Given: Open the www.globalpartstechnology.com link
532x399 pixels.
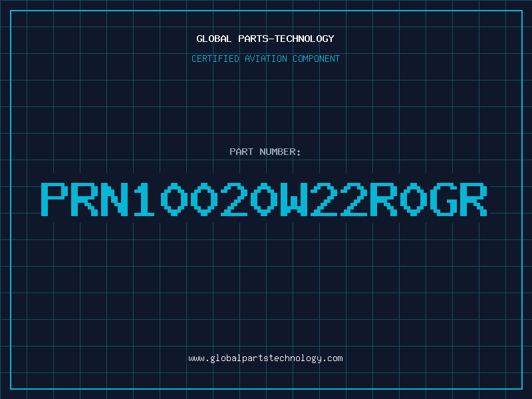Looking at the screenshot, I should 265,358.
